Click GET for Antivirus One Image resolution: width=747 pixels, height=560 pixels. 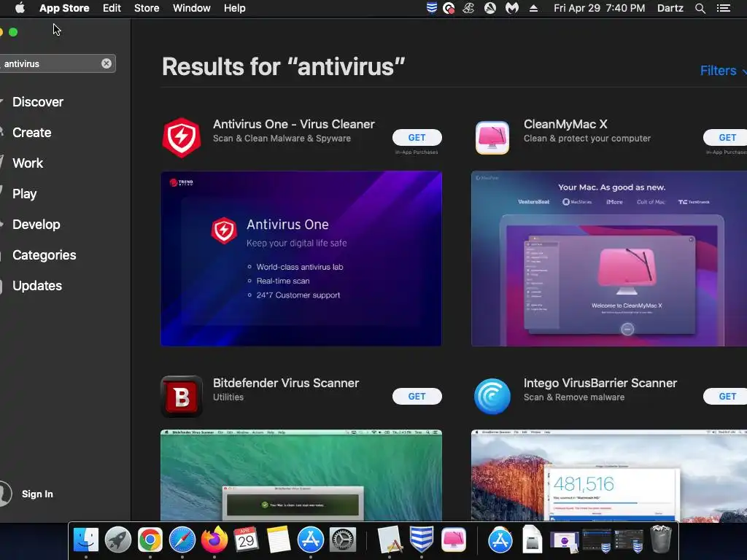[x=417, y=138]
